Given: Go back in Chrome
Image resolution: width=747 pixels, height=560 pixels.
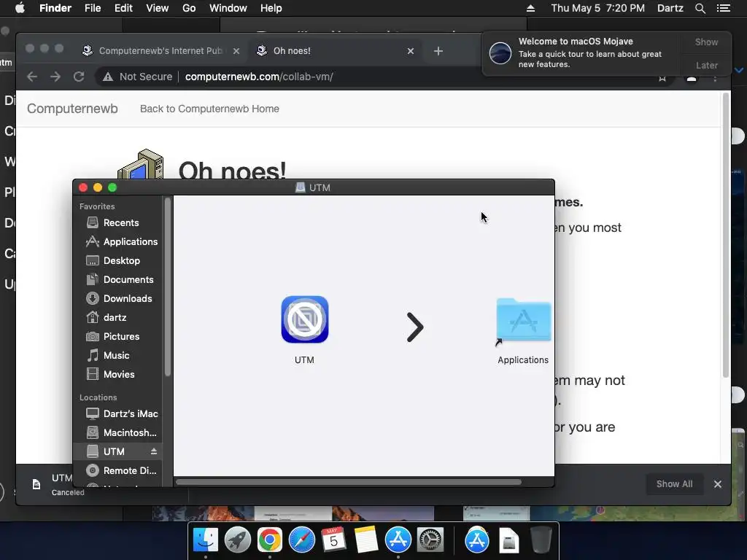Looking at the screenshot, I should pos(32,77).
